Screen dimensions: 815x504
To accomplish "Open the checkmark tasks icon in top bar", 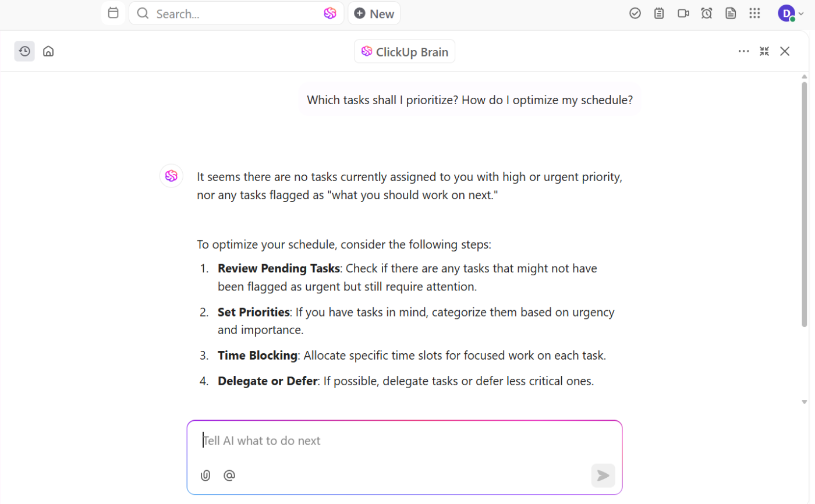I will click(x=635, y=13).
